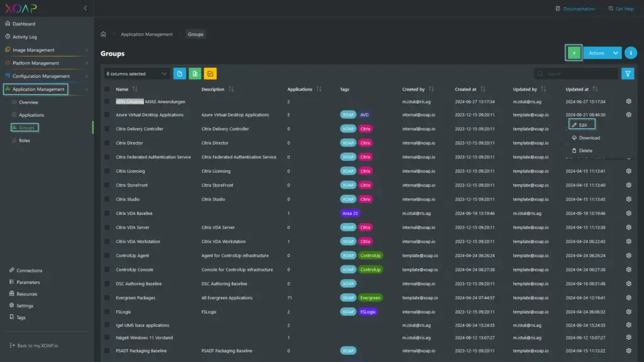Collapse sidebar with the chevron arrow
The width and height of the screenshot is (644, 362).
coord(85,8)
